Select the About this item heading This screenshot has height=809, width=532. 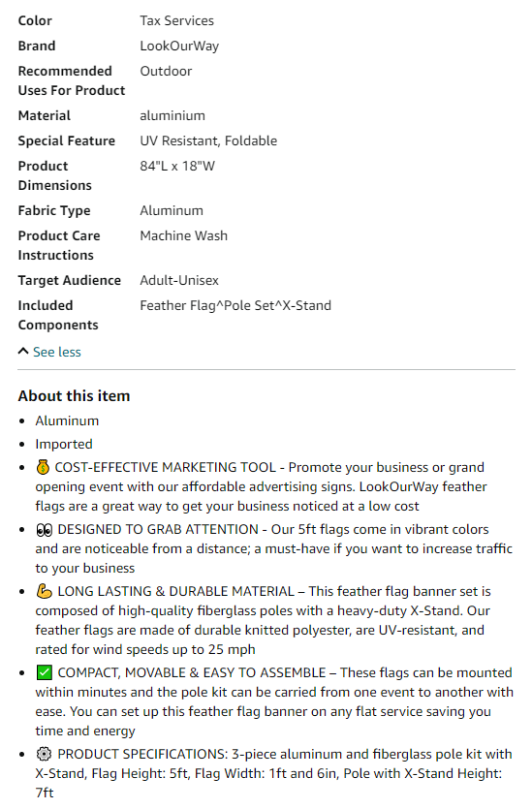click(x=75, y=395)
